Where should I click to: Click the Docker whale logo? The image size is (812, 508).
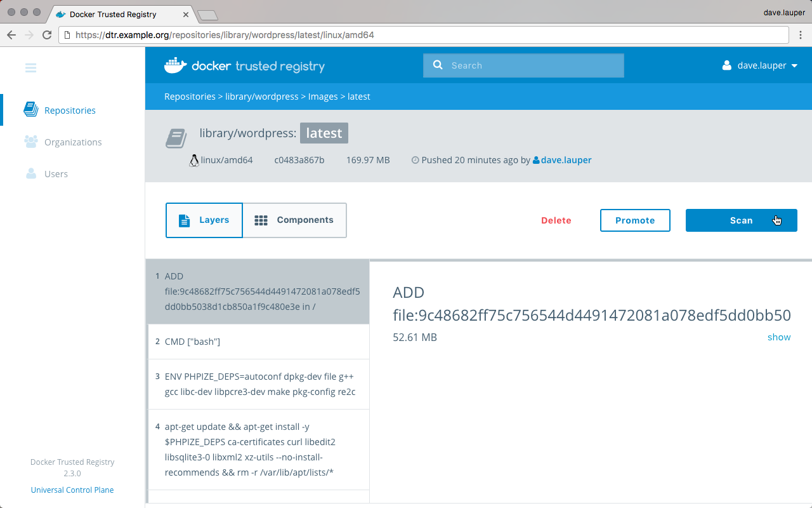coord(175,65)
